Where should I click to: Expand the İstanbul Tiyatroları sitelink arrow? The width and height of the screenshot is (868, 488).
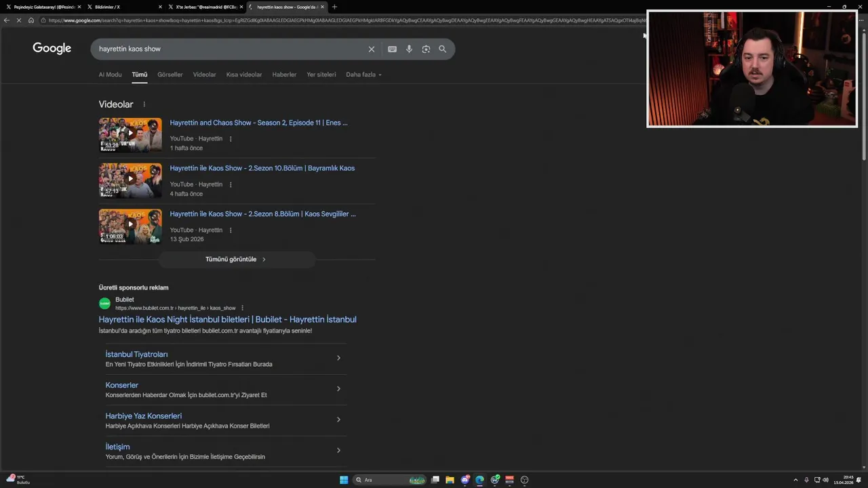tap(338, 358)
